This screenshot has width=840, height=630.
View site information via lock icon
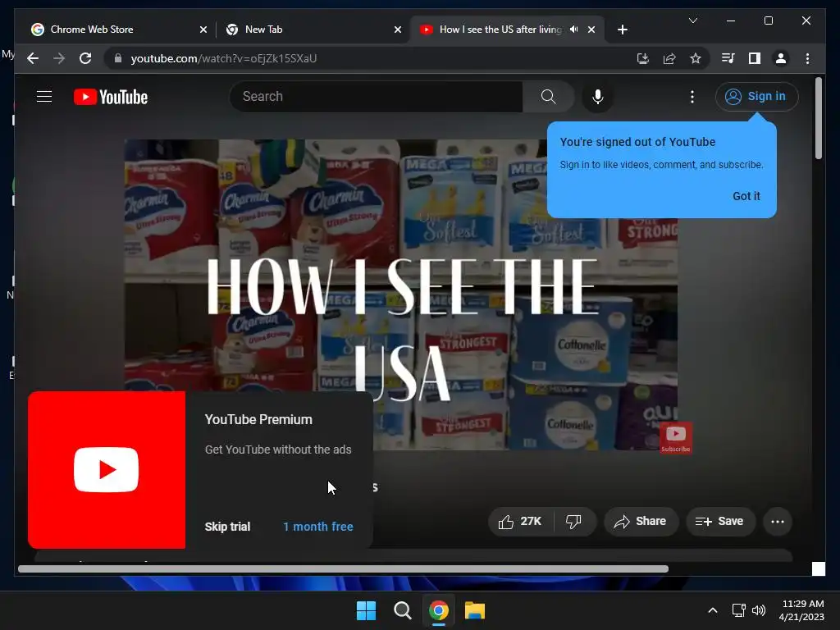118,58
